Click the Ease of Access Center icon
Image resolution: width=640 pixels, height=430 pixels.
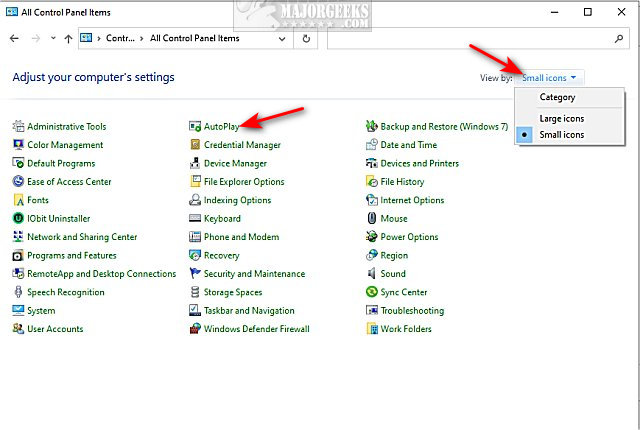[18, 182]
